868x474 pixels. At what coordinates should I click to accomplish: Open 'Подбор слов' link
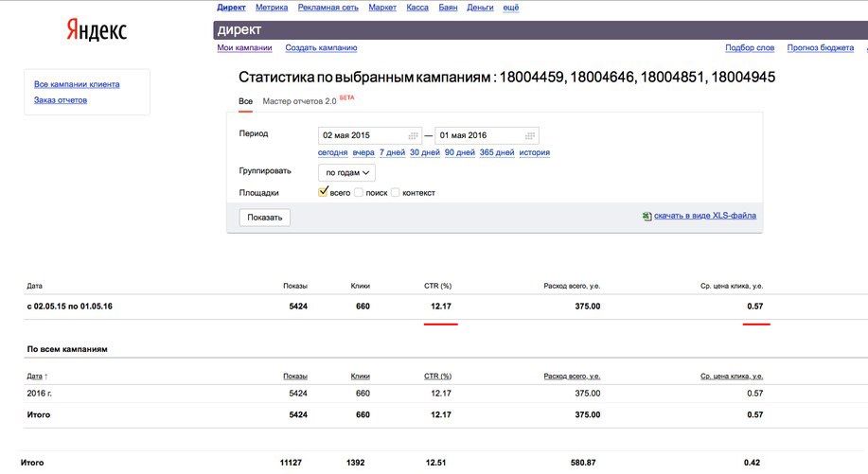pyautogui.click(x=750, y=47)
